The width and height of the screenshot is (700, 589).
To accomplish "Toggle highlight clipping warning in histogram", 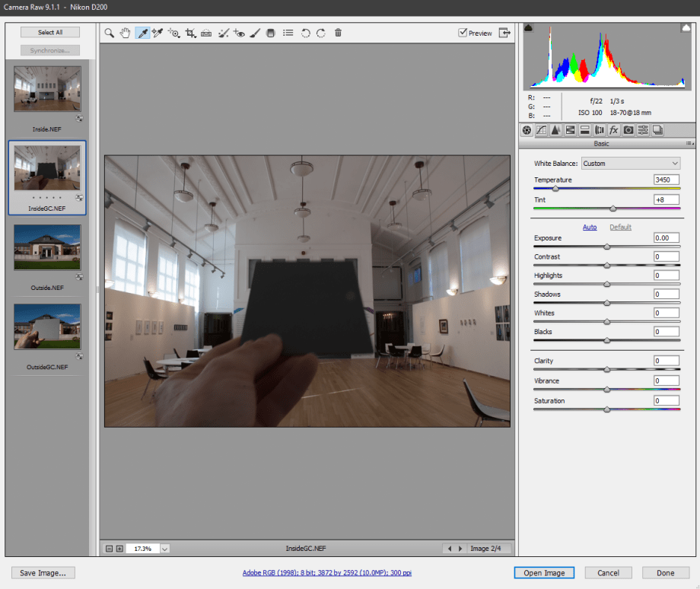I will (x=686, y=27).
